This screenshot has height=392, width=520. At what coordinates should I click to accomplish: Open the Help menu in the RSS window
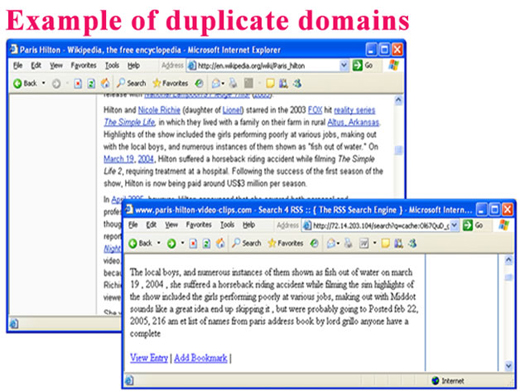tap(249, 225)
